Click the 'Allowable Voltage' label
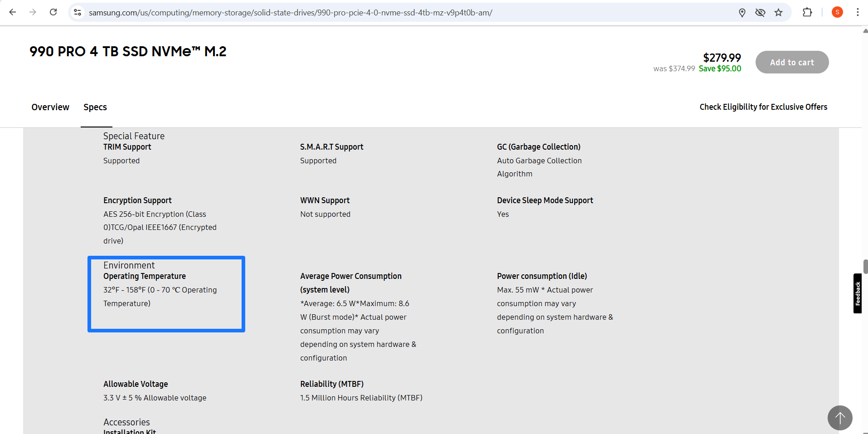 tap(136, 384)
